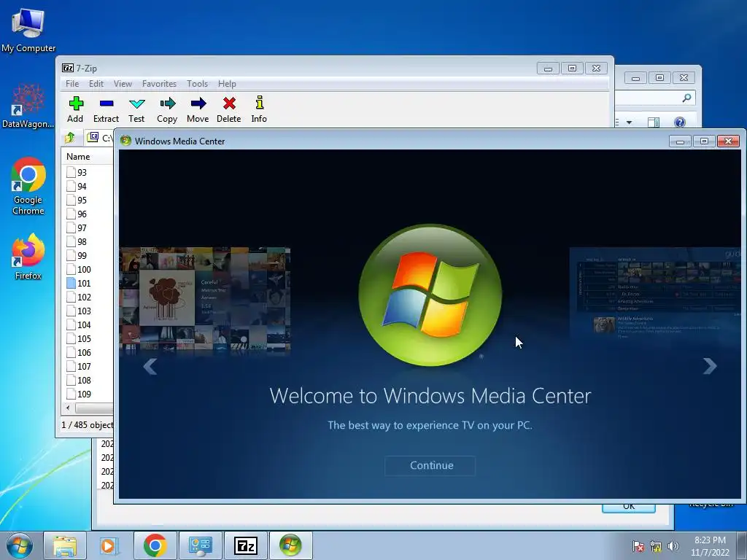This screenshot has width=747, height=560.
Task: Click the Windows Media Center logo orb
Action: 430,295
